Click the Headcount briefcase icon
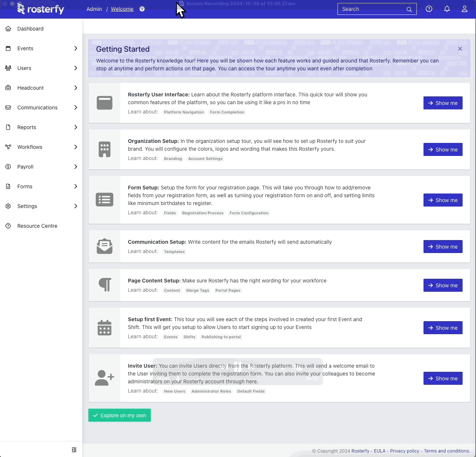476x457 pixels. [x=8, y=88]
